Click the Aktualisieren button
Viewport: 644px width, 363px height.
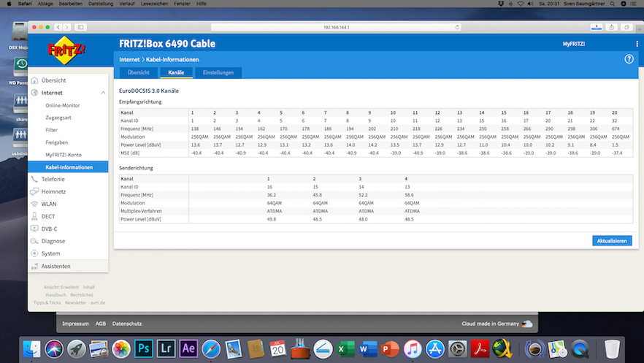tap(612, 241)
